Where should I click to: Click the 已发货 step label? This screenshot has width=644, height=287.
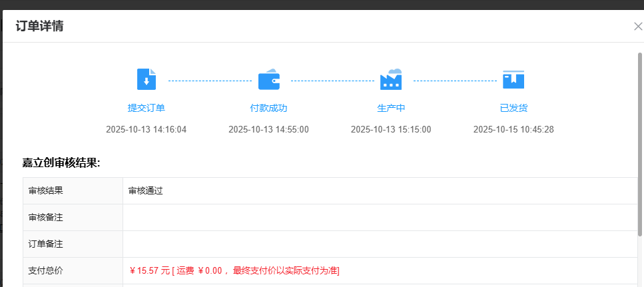513,108
